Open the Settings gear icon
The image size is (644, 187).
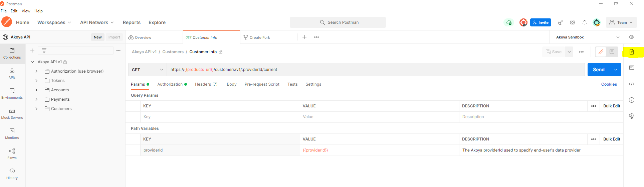tap(573, 22)
